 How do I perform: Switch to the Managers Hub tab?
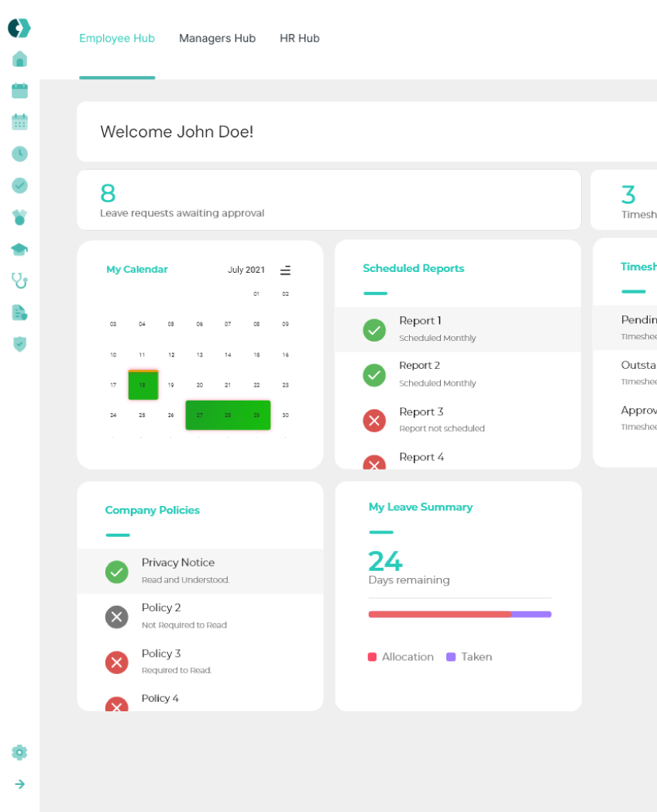coord(218,38)
